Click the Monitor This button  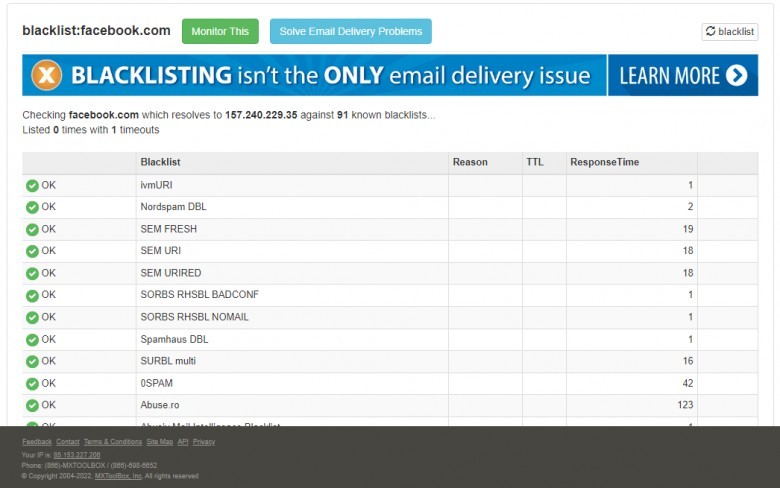(220, 31)
